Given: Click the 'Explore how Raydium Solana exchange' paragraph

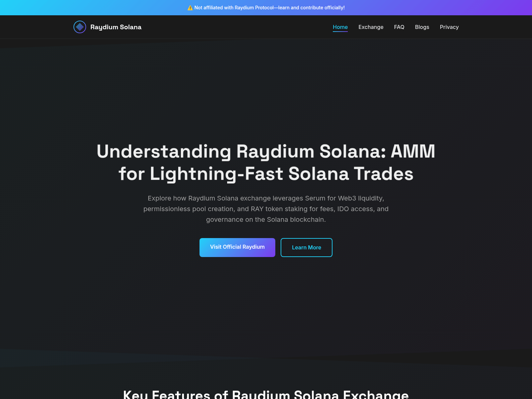Looking at the screenshot, I should point(266,209).
